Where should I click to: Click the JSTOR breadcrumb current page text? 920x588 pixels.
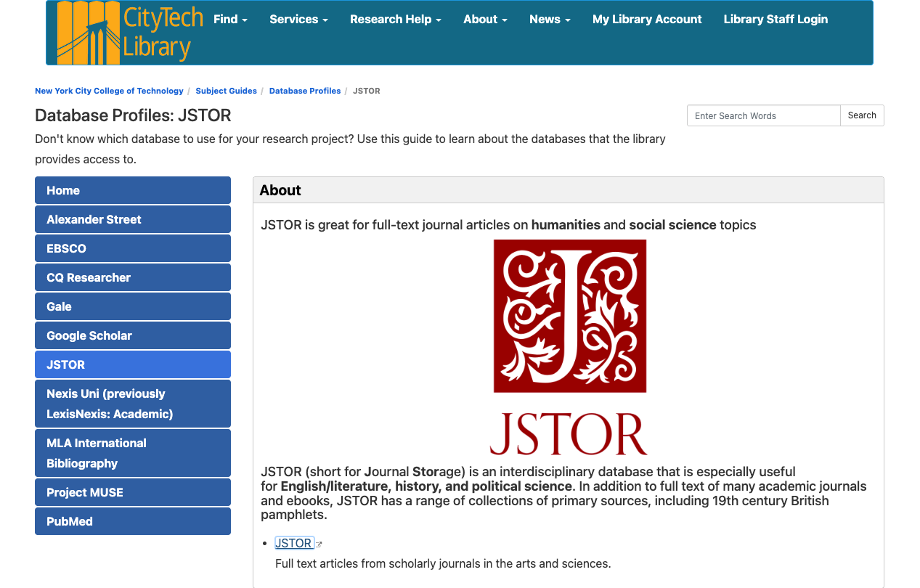pos(367,91)
